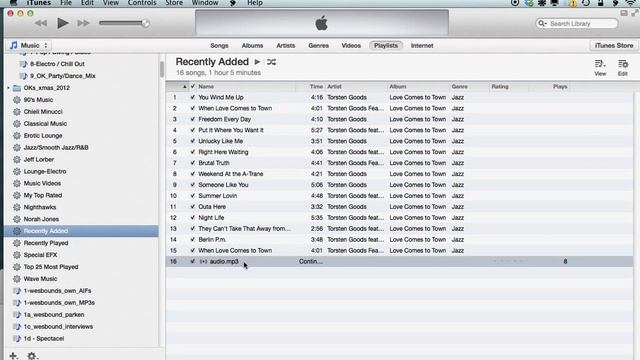640x360 pixels.
Task: Select the Erotic Lounge gear icon
Action: (x=17, y=136)
